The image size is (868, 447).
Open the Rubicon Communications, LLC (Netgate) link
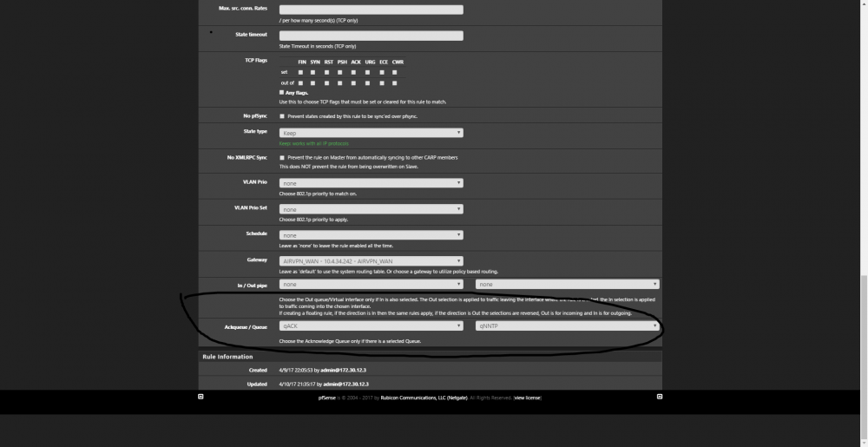[x=424, y=398]
